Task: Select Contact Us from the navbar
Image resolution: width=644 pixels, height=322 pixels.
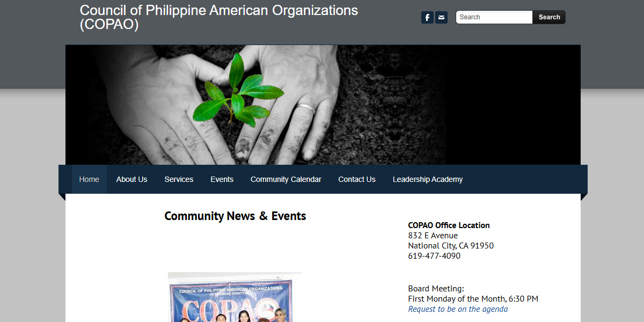Action: pos(356,179)
